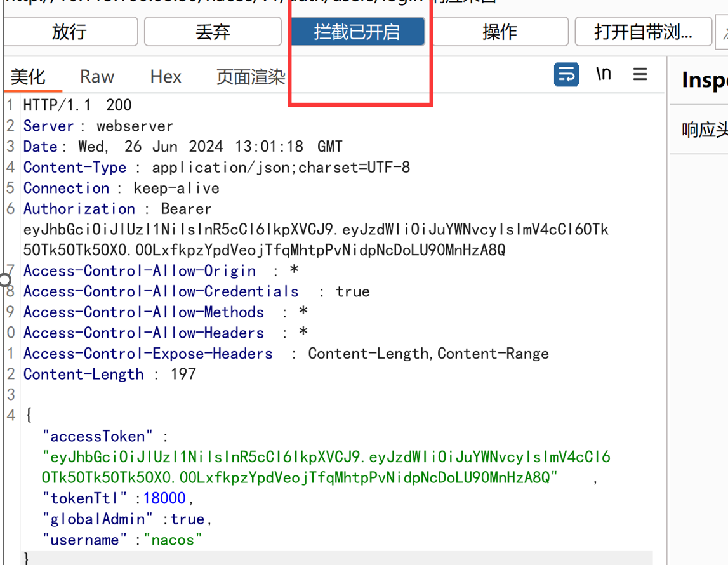Click 打开自带浏览器 button

643,32
